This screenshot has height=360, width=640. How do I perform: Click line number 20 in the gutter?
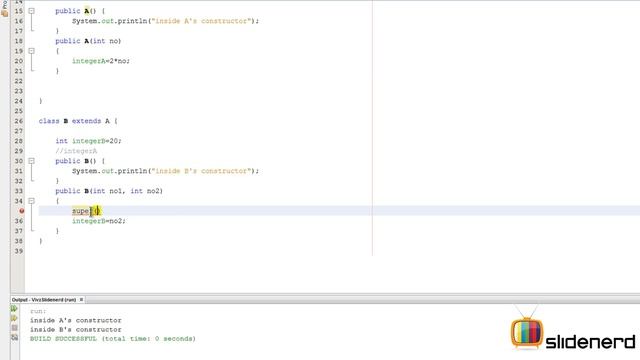coord(19,61)
